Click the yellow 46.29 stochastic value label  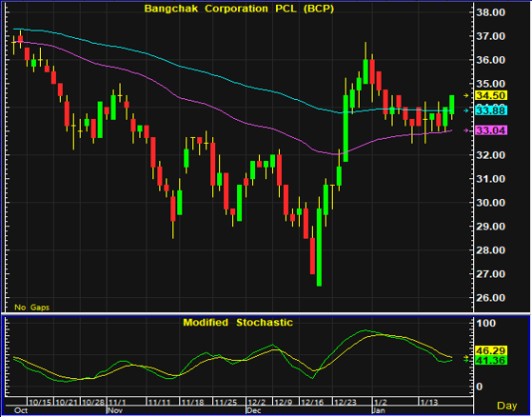coord(492,350)
